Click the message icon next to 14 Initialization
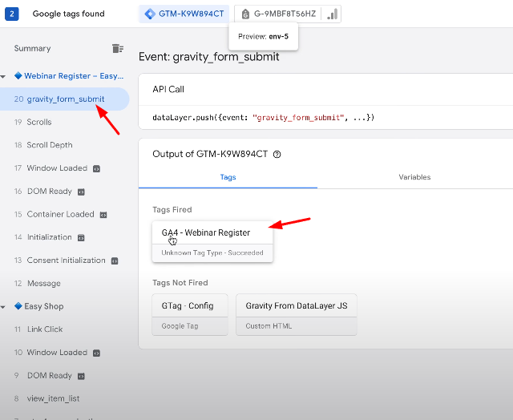This screenshot has height=420, width=513. click(x=81, y=238)
